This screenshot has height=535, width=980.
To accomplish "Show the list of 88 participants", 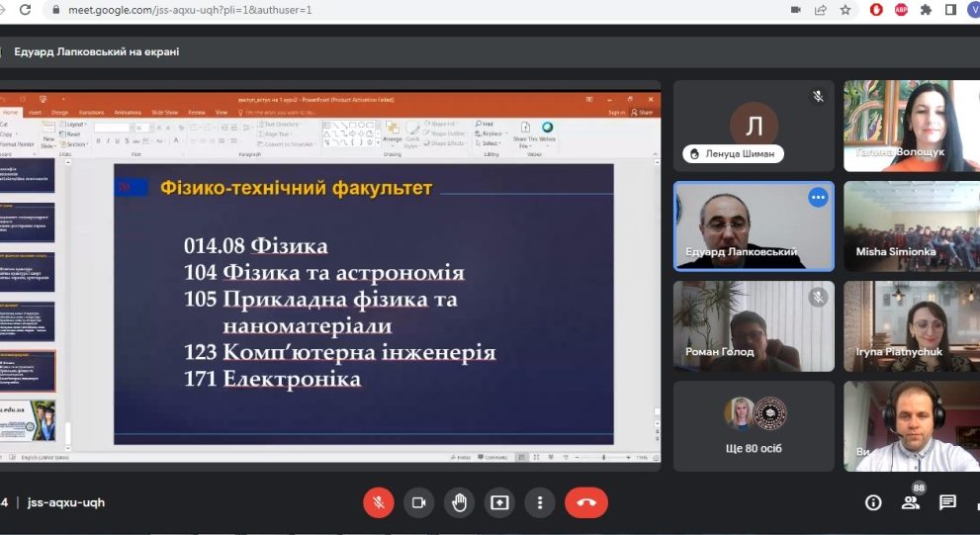I will (x=911, y=502).
